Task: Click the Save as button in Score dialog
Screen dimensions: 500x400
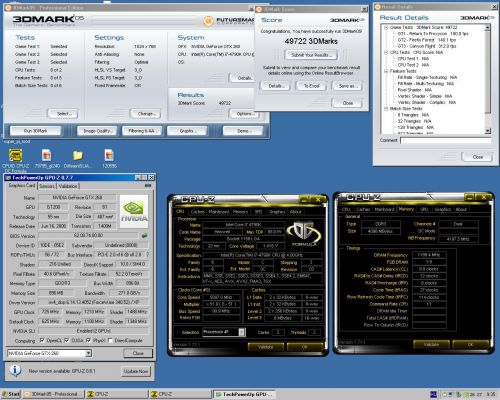Action: coord(347,86)
